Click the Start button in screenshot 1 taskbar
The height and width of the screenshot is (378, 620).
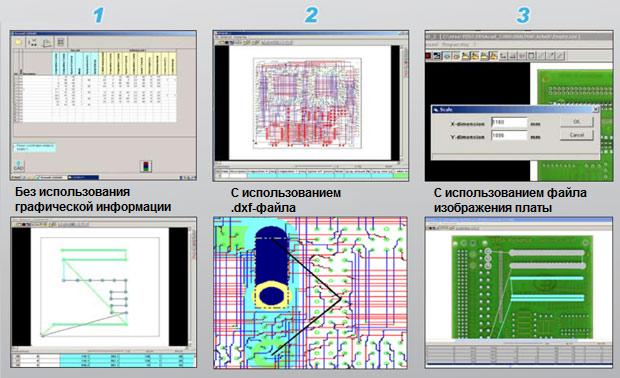(17, 178)
